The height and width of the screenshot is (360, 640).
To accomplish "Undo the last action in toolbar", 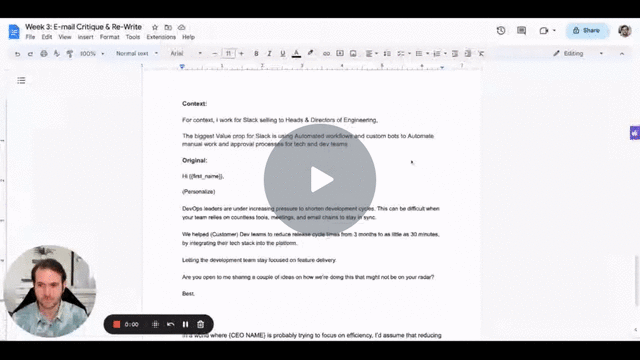I will click(x=18, y=54).
